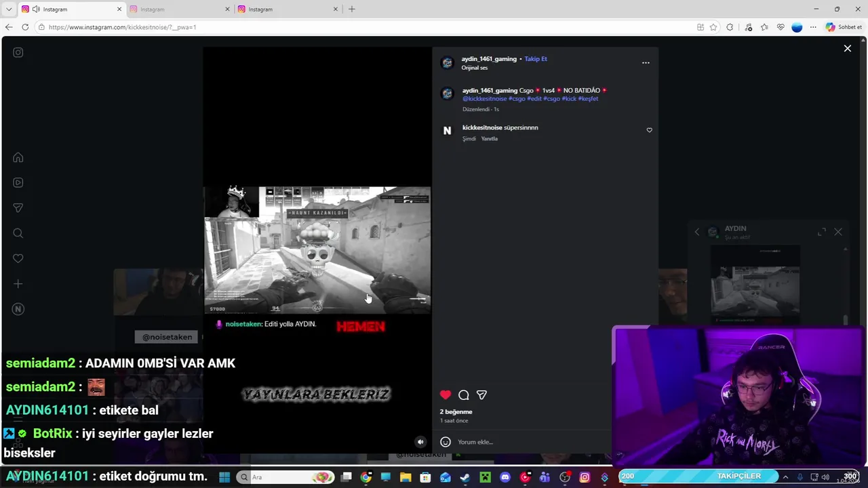Reply to the comment via Yanıtla
The height and width of the screenshot is (488, 868).
[489, 139]
